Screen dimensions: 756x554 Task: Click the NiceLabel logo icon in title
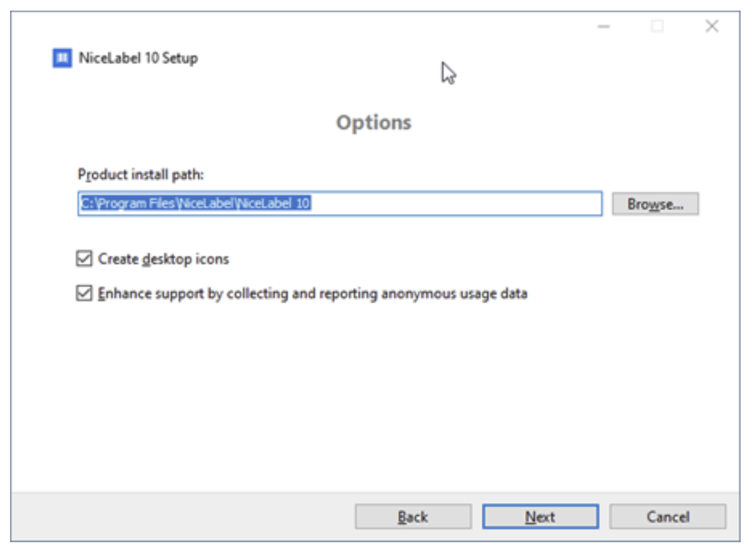click(x=62, y=58)
